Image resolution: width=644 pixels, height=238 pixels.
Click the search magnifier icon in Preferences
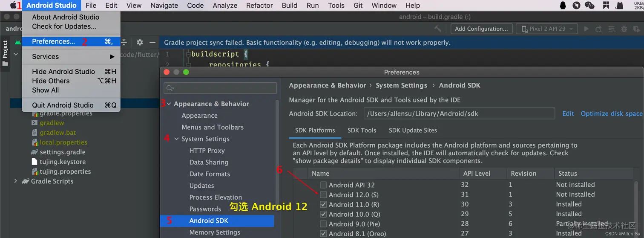point(170,88)
